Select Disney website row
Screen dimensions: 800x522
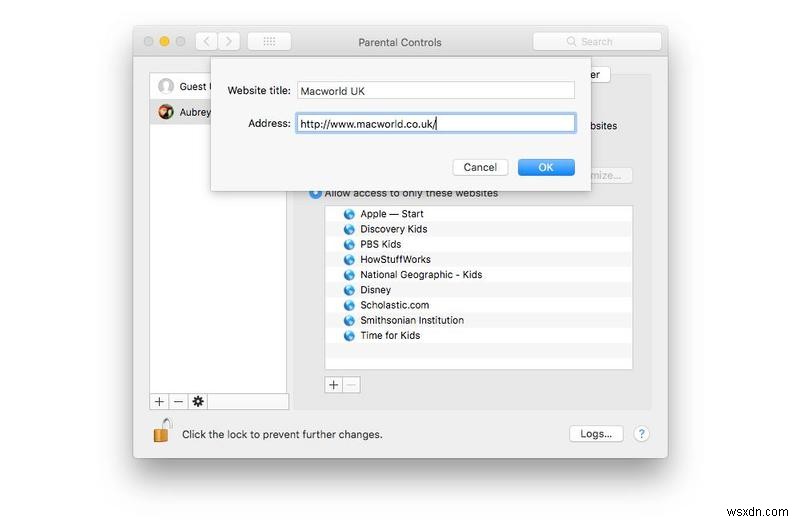click(479, 290)
